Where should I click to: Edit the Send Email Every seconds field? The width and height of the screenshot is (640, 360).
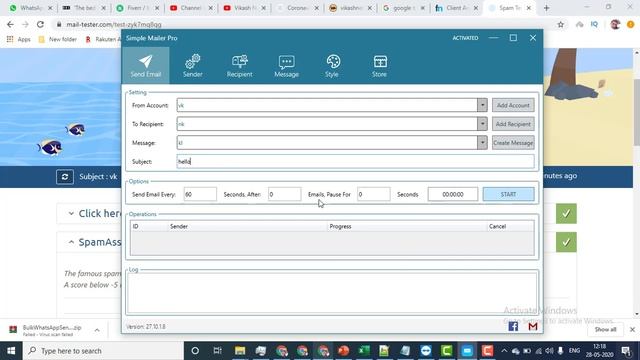click(x=200, y=194)
